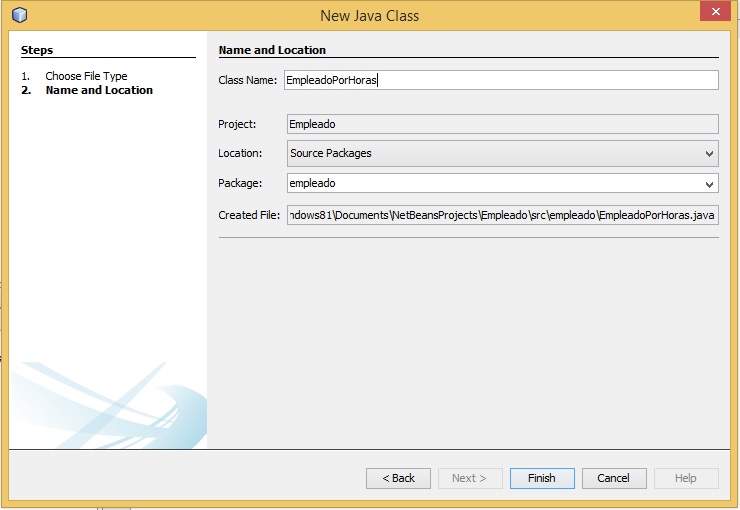Click the Created File path field
Viewport: 740px width, 510px height.
(500, 215)
